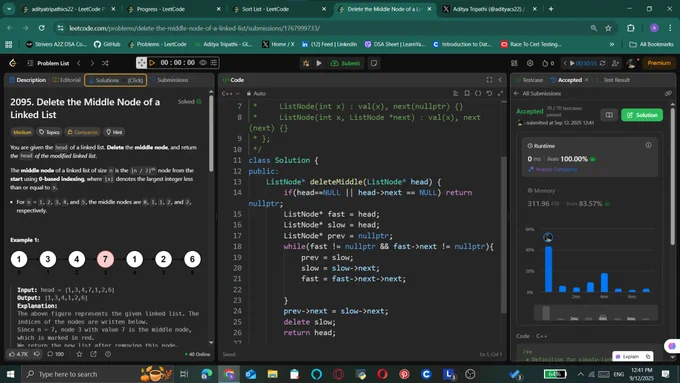Reset the session timer refresh icon
Screen dimensions: 680x383
[603, 63]
